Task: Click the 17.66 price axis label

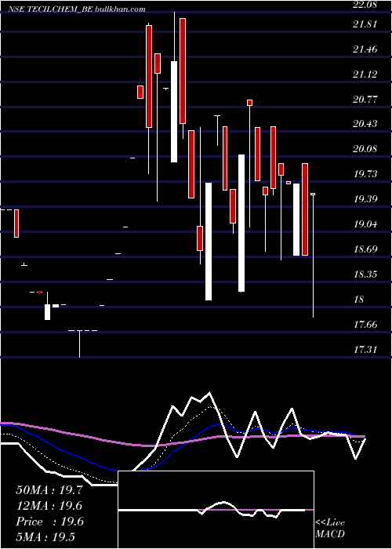Action: (365, 325)
